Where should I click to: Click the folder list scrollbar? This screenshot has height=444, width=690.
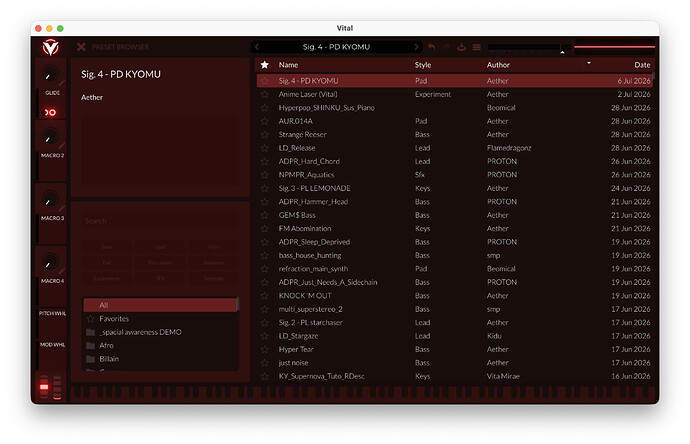click(238, 305)
